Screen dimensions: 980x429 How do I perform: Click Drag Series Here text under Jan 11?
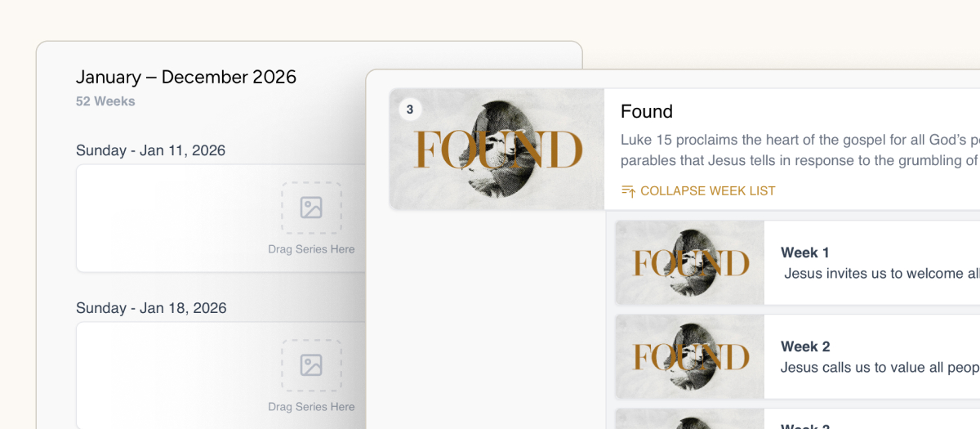311,249
